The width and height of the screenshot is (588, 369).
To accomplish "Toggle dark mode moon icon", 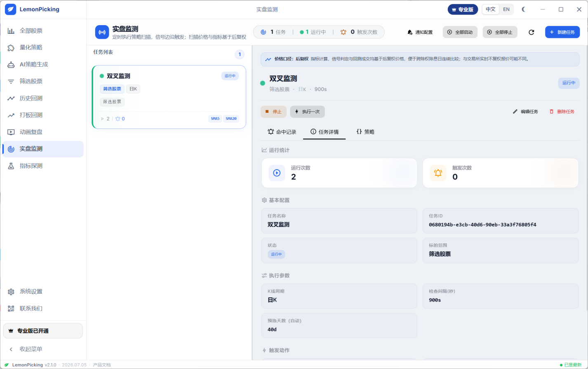I will click(524, 9).
